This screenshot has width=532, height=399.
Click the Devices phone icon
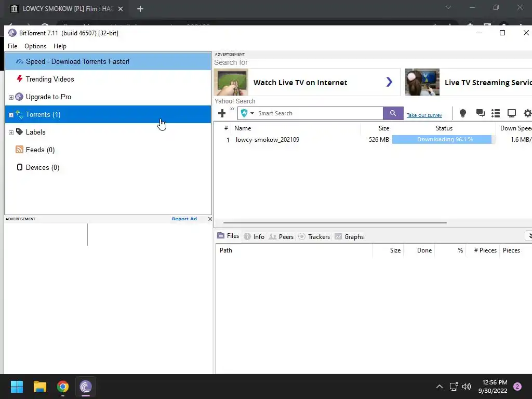point(20,167)
